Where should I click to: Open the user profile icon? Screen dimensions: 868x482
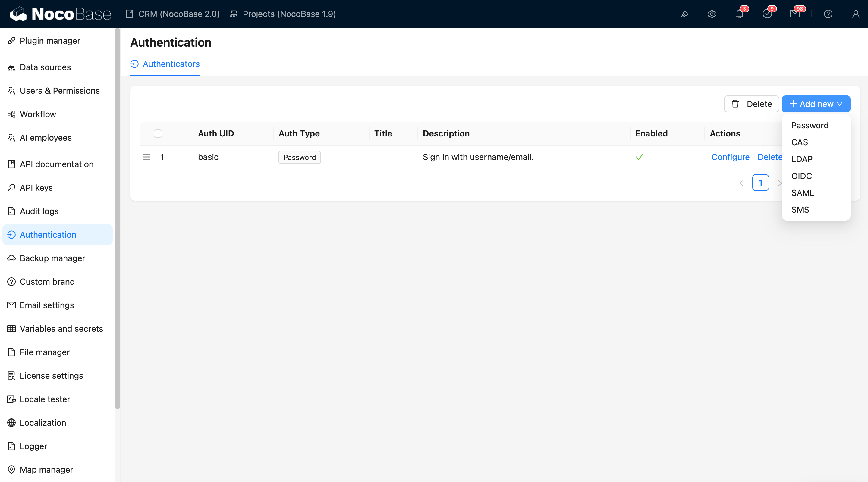pos(856,14)
